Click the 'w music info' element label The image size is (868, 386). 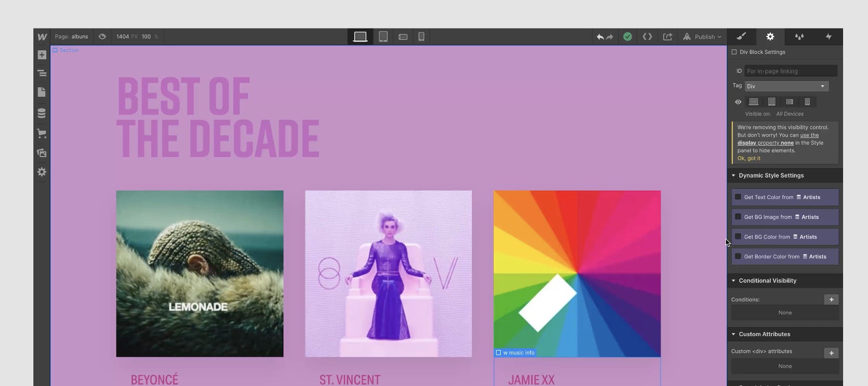pos(515,353)
